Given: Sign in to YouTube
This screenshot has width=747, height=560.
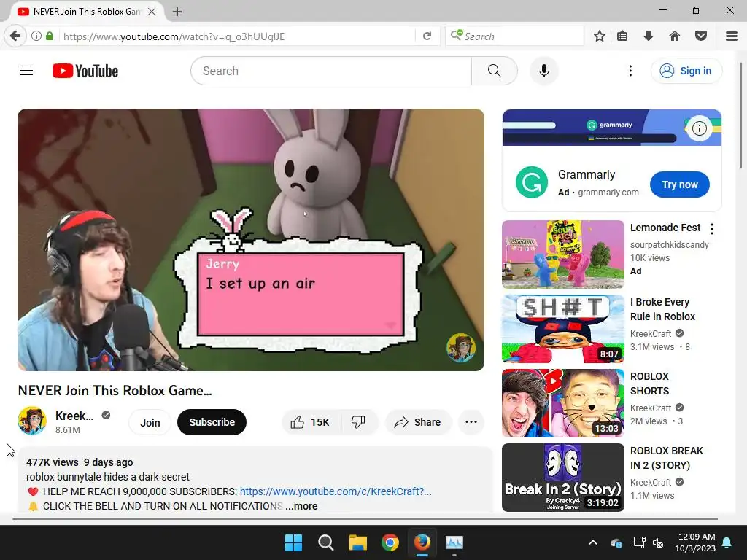Looking at the screenshot, I should (686, 71).
